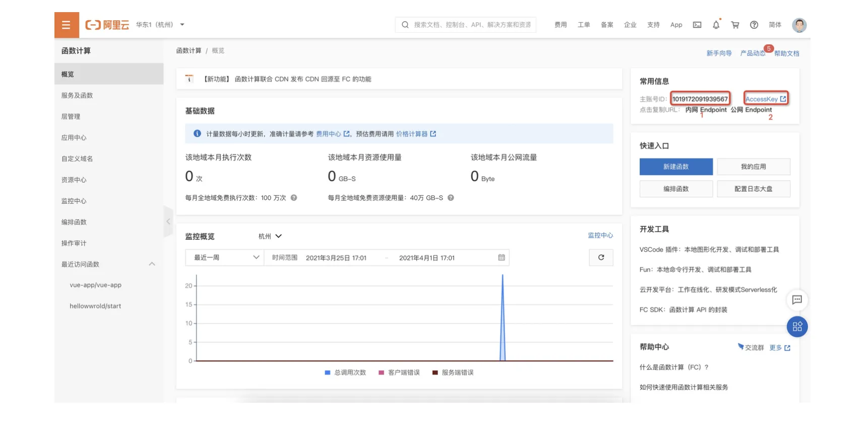Open the vue-app/vue-app function
868x437 pixels.
[x=96, y=285]
